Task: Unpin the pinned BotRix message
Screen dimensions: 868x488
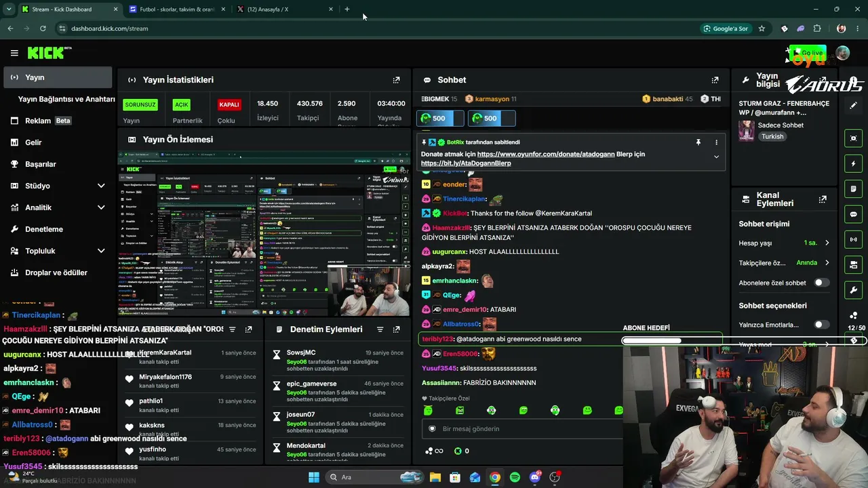Action: (x=698, y=142)
